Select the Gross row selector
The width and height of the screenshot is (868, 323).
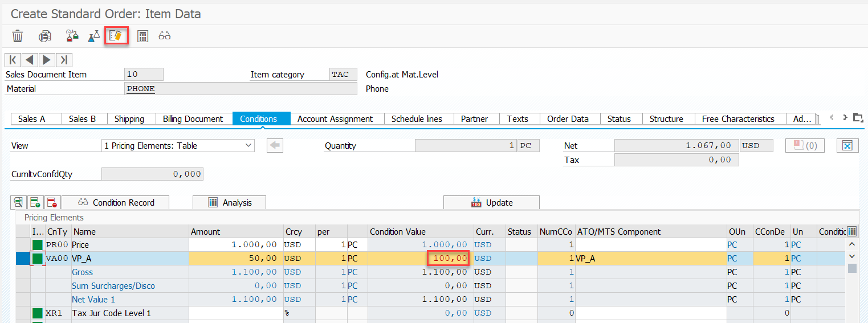23,272
